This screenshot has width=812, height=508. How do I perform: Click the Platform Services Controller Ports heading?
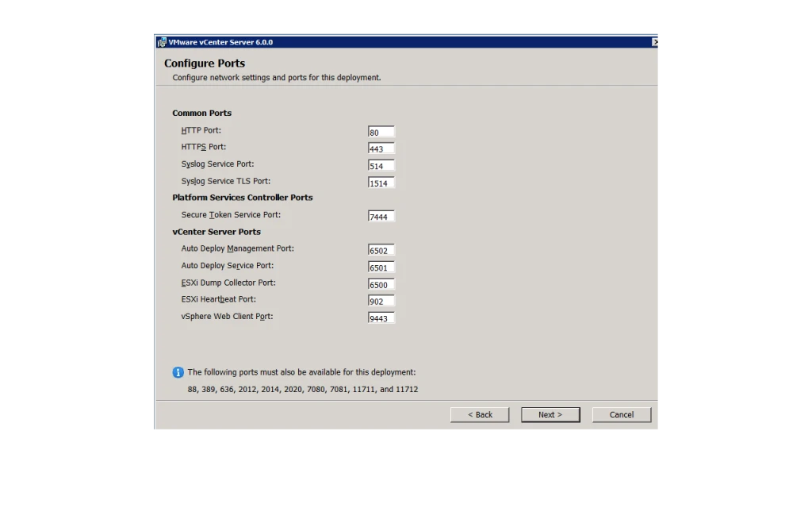click(243, 198)
